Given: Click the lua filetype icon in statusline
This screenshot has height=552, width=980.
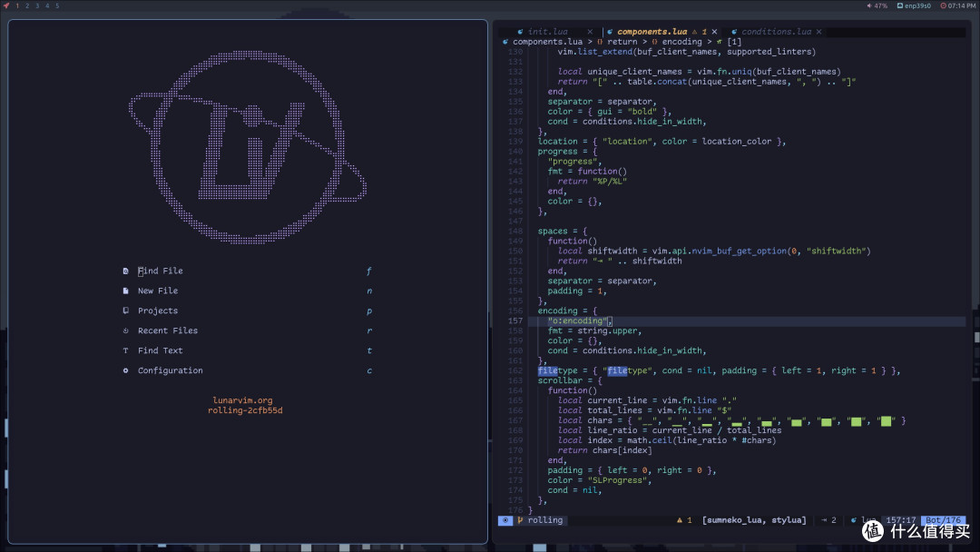Looking at the screenshot, I should coord(854,520).
